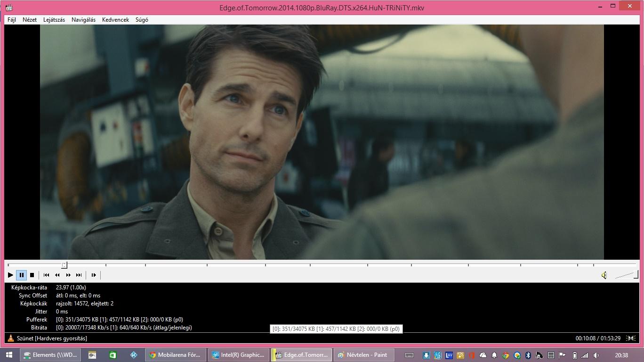This screenshot has width=644, height=362.
Task: Decrease playback speed with rewind icon
Action: click(x=57, y=275)
